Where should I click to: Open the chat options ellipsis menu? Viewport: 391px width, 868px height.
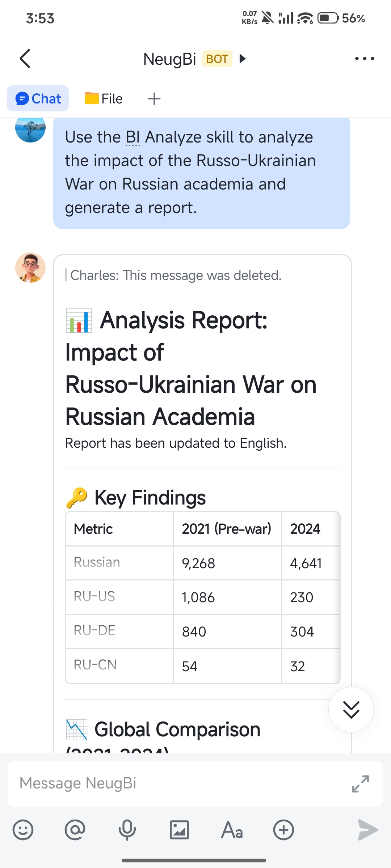[364, 58]
